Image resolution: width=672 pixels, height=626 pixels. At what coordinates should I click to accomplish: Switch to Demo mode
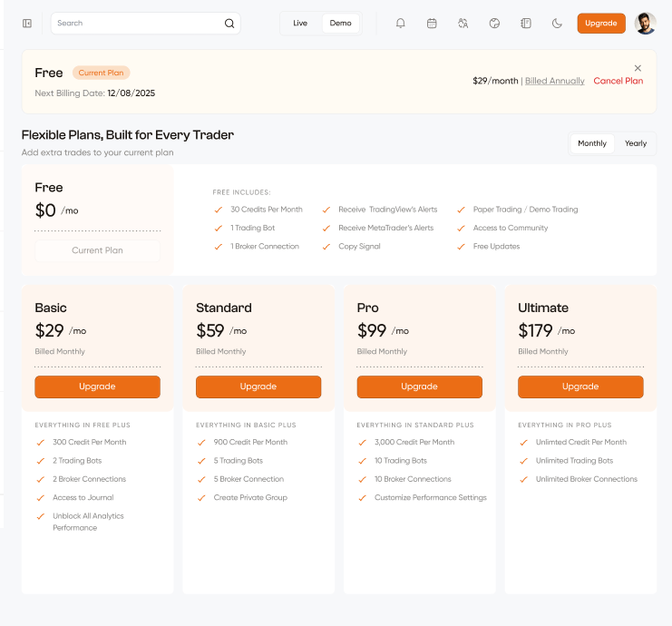coord(340,24)
